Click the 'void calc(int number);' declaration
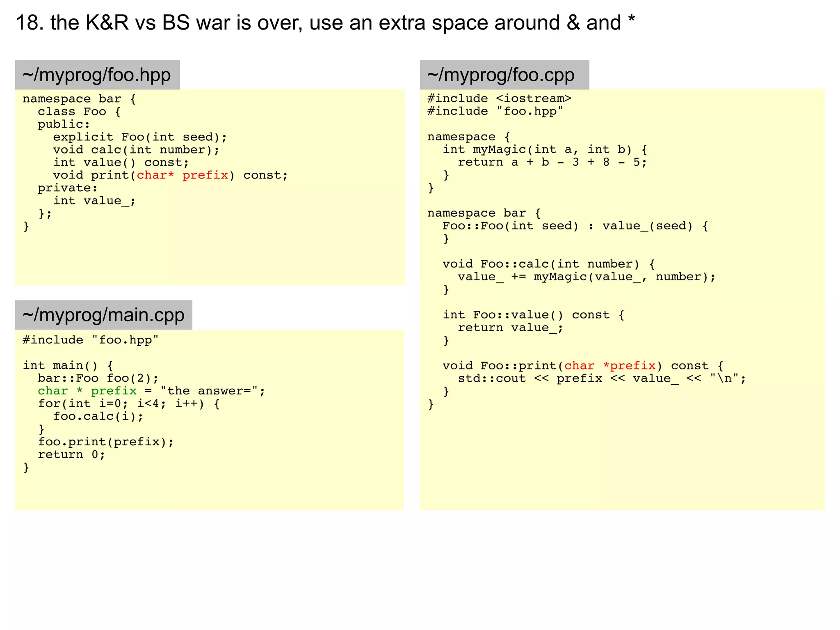This screenshot has width=840, height=630. (136, 150)
